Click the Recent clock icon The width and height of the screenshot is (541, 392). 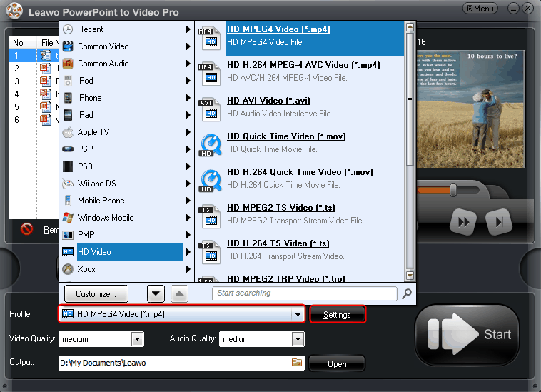pyautogui.click(x=68, y=29)
